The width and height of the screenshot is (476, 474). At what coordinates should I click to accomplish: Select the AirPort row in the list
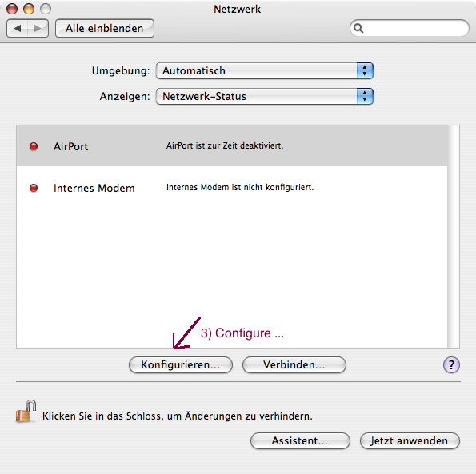click(x=232, y=145)
